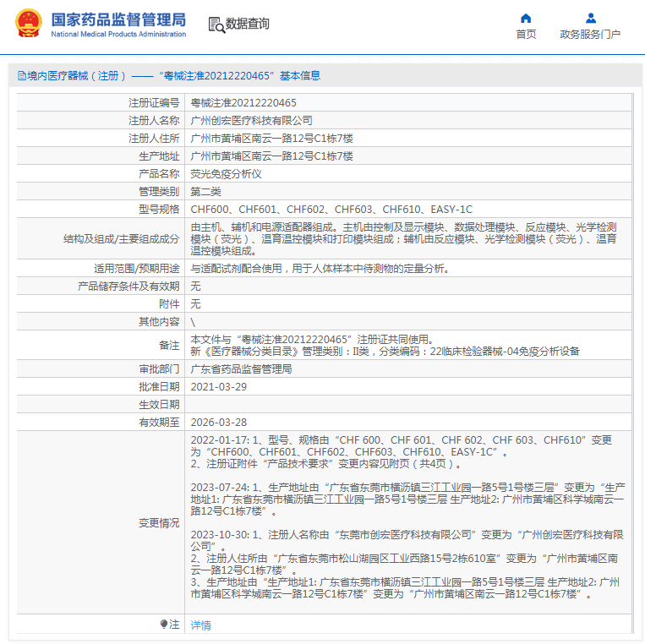Click the National Medical Products Administration subtitle
Screen dimensions: 645x644
118,34
